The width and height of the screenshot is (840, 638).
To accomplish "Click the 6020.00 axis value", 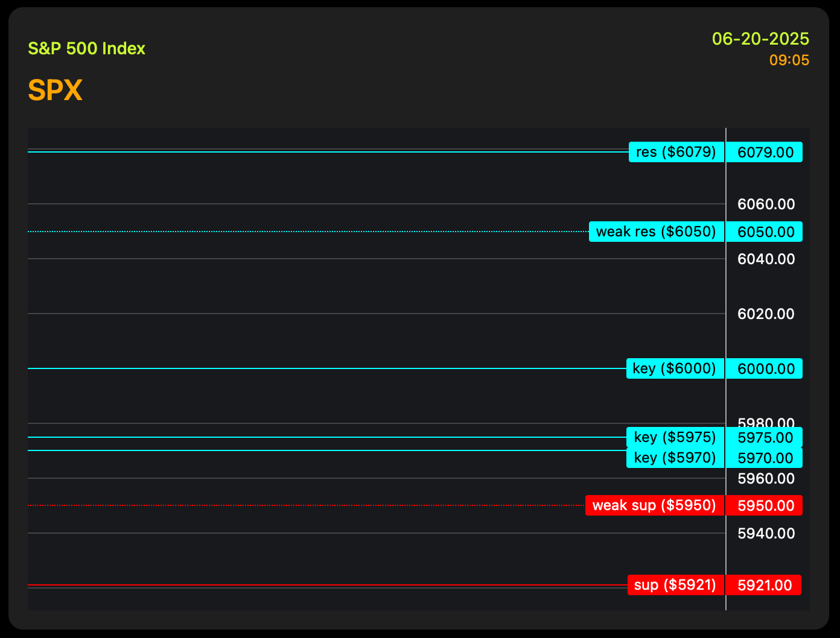I will [x=766, y=314].
